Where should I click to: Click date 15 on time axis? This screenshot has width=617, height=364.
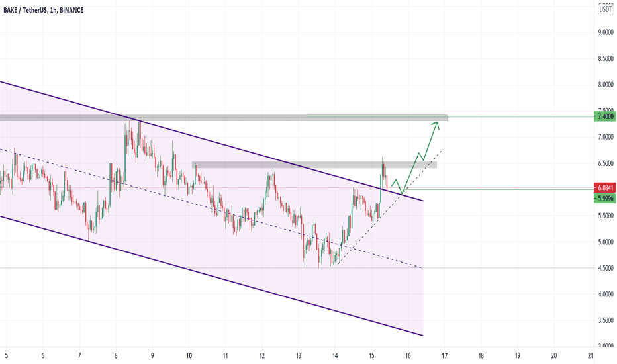point(371,356)
